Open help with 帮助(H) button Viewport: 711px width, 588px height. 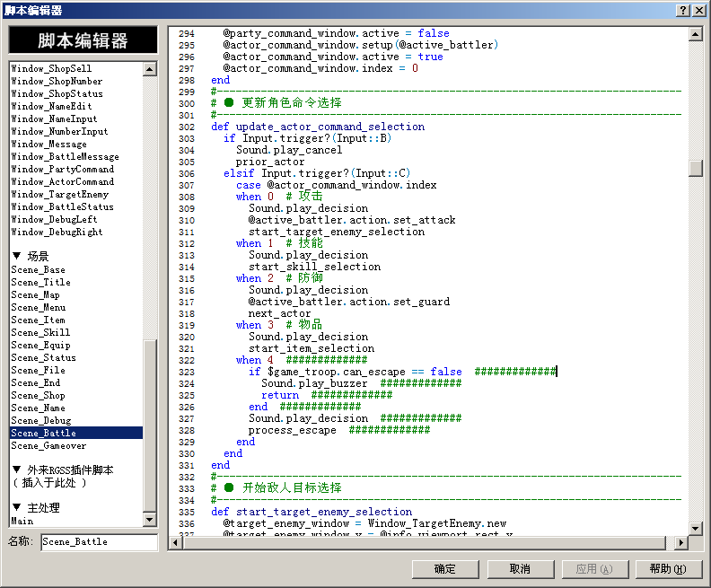point(669,569)
